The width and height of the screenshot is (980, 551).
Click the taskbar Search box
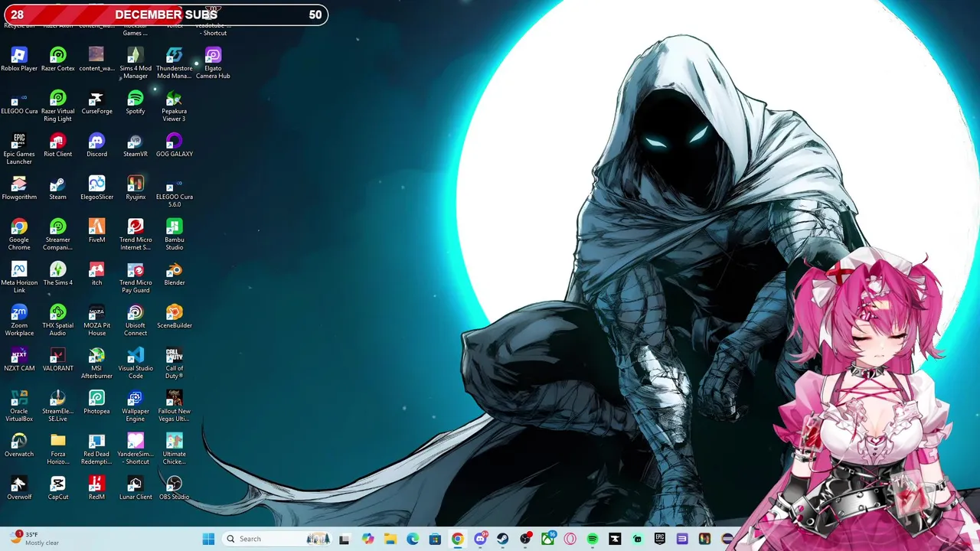pos(277,539)
